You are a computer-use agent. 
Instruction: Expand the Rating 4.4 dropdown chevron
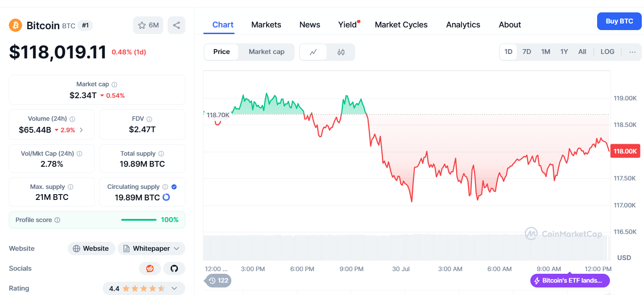point(174,288)
